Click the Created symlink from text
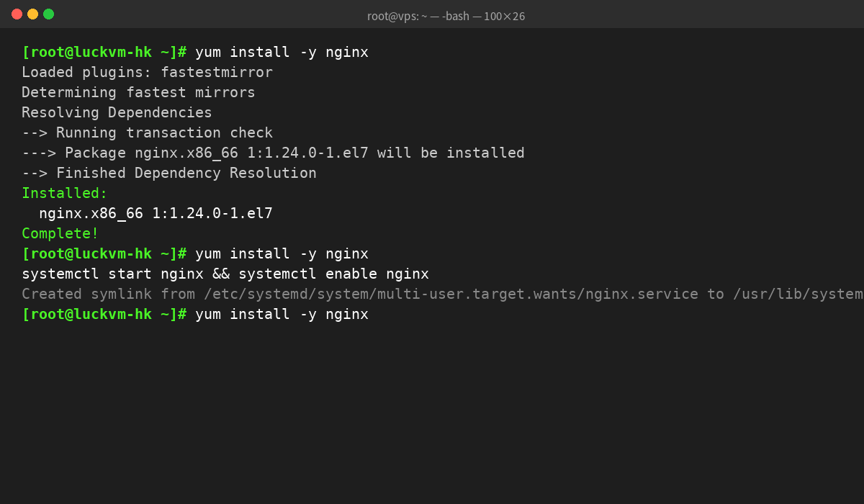 point(108,294)
